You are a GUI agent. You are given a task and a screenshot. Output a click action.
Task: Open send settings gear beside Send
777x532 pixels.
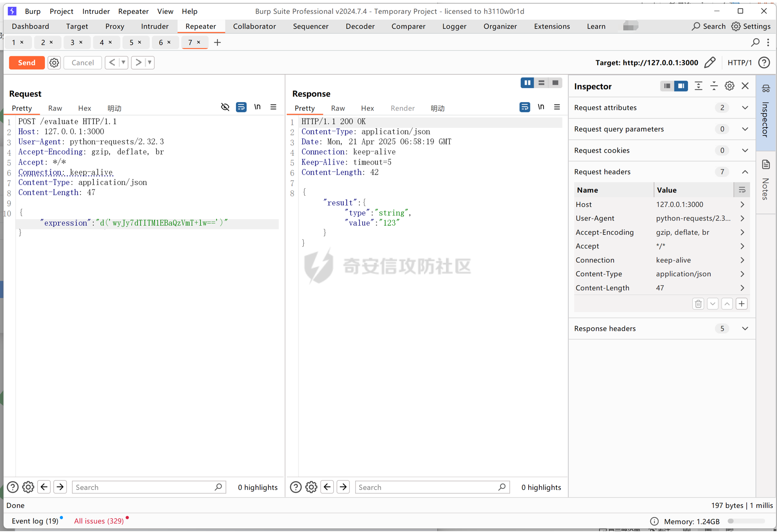tap(54, 62)
